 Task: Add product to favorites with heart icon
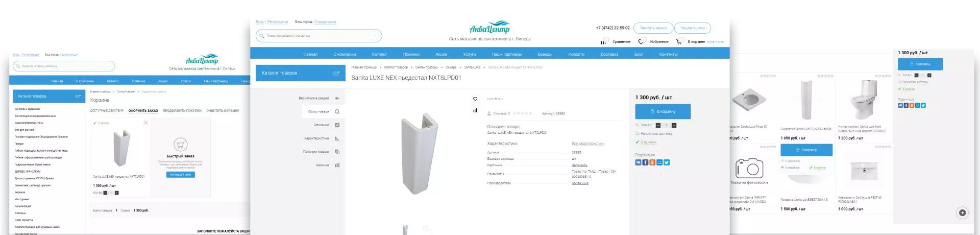pos(475,99)
